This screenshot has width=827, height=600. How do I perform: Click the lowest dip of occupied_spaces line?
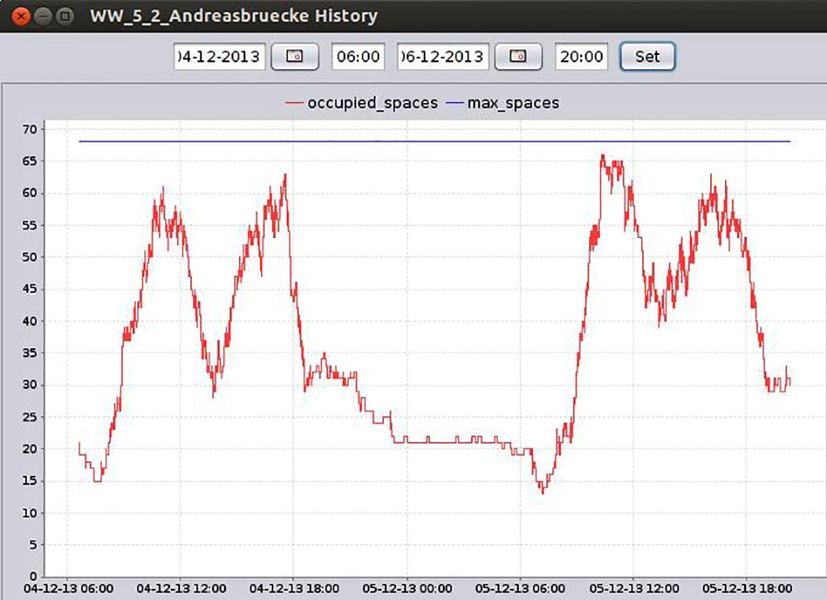[x=543, y=492]
